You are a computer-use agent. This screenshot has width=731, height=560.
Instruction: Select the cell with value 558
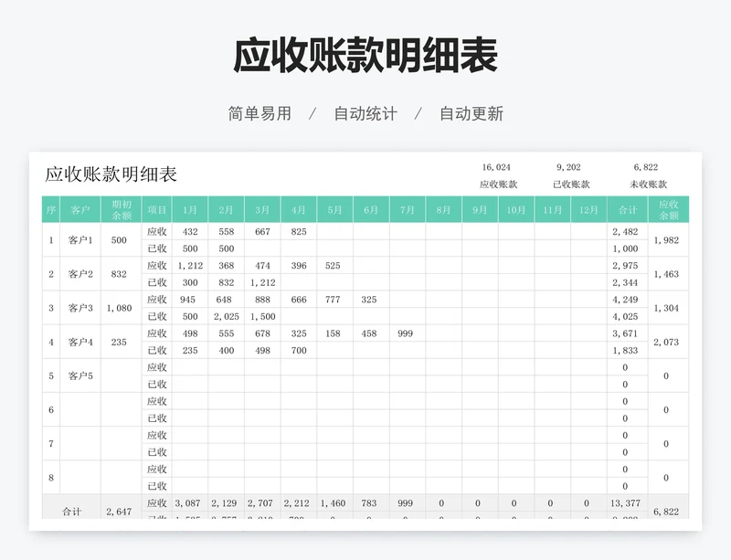tap(226, 232)
